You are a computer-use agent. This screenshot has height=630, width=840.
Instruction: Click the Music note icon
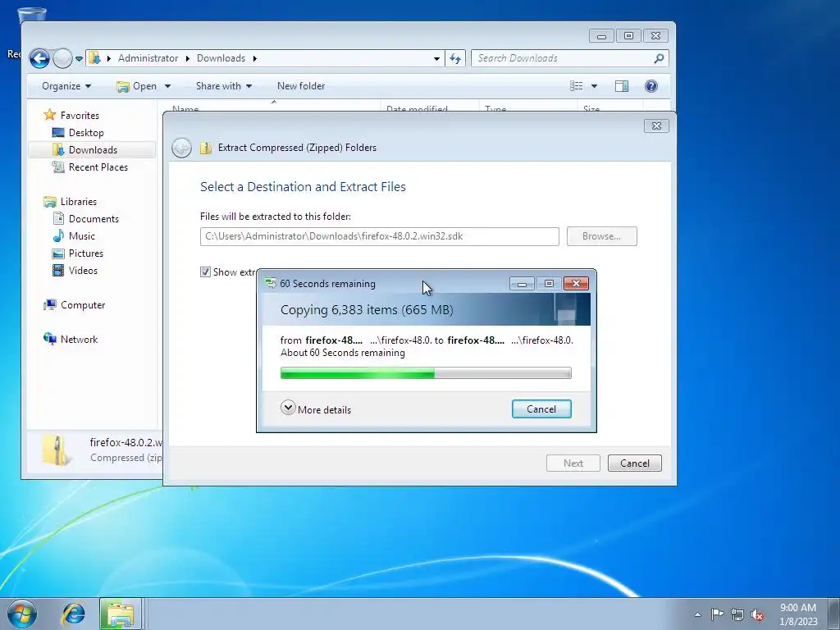click(58, 235)
